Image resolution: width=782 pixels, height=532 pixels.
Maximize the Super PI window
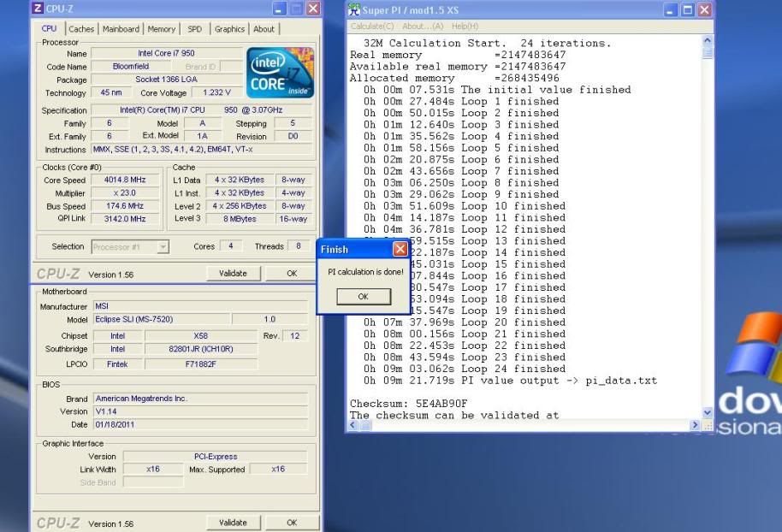tap(688, 9)
